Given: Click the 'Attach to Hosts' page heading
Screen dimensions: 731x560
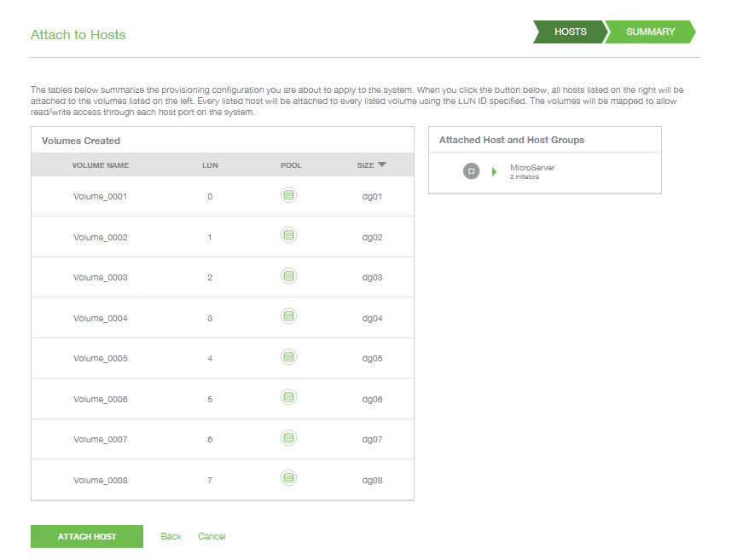Looking at the screenshot, I should click(x=78, y=35).
